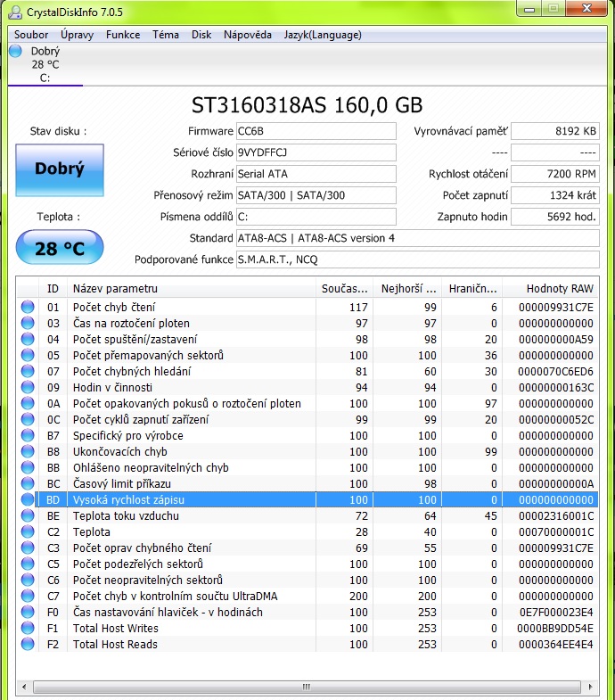Click the Dobrý health status button
Screen dimensions: 615x700
[60, 168]
